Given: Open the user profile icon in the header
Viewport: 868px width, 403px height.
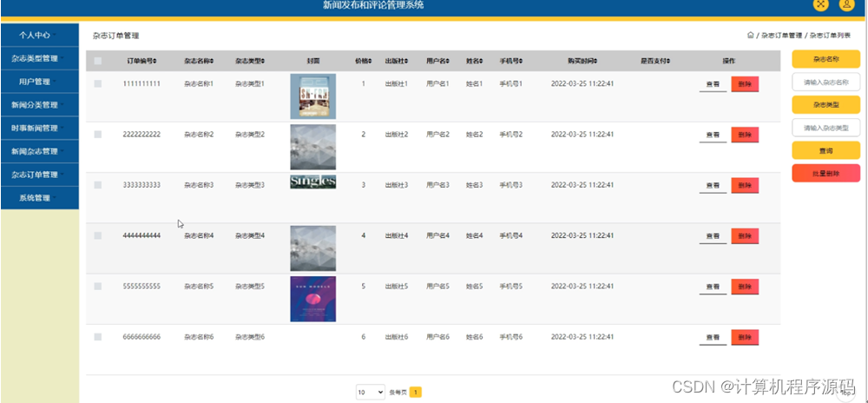Looking at the screenshot, I should [x=847, y=3].
